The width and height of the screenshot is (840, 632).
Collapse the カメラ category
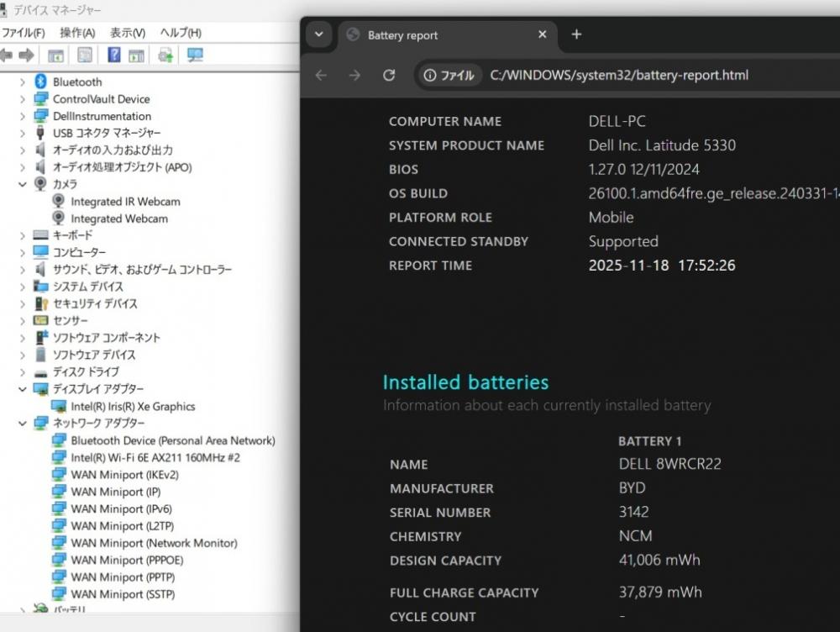coord(23,184)
